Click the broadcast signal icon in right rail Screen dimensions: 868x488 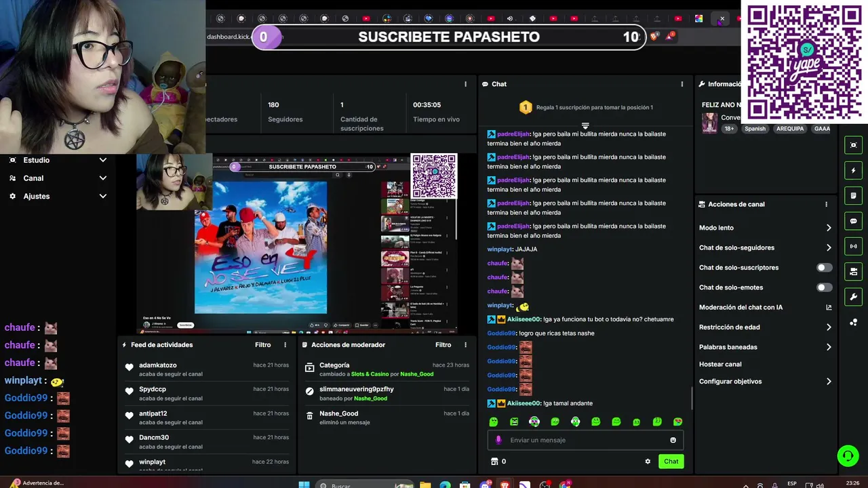click(x=853, y=246)
